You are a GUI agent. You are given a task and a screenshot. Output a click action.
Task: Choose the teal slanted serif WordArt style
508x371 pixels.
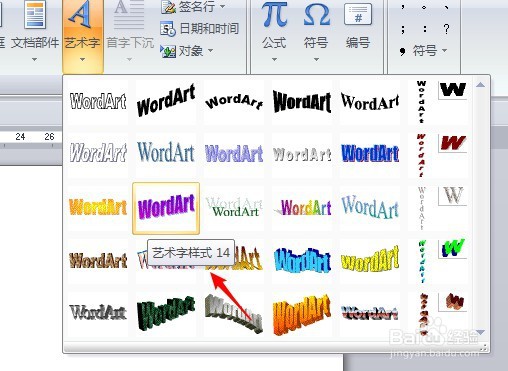370,208
